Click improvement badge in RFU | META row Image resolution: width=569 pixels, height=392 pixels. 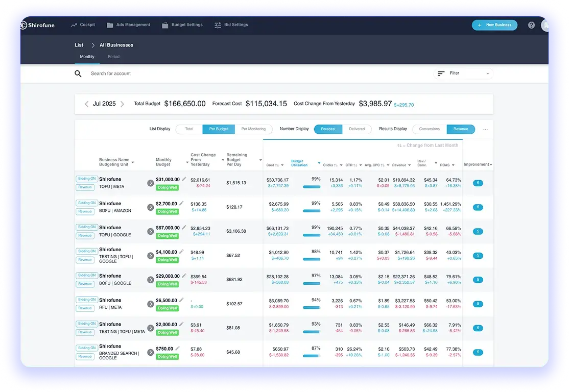coord(478,304)
